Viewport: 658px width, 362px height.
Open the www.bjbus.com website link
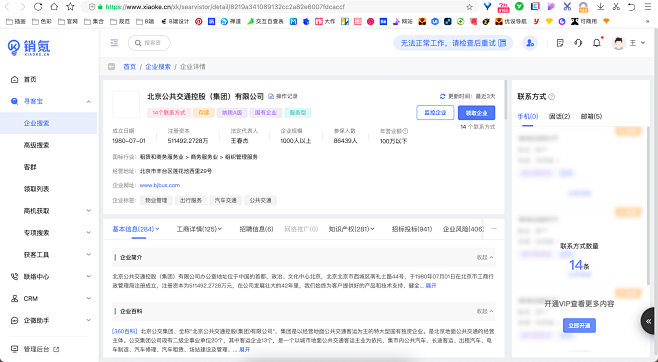pos(160,185)
